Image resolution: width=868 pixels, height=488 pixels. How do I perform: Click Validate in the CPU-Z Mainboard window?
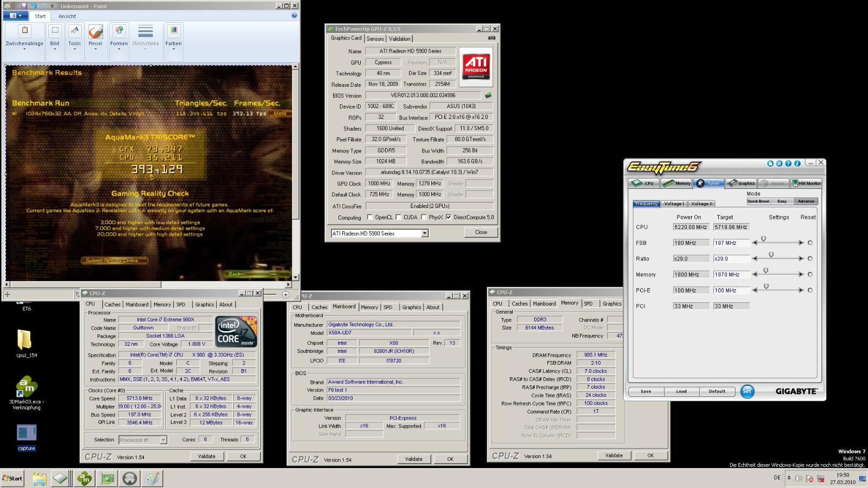pos(413,459)
